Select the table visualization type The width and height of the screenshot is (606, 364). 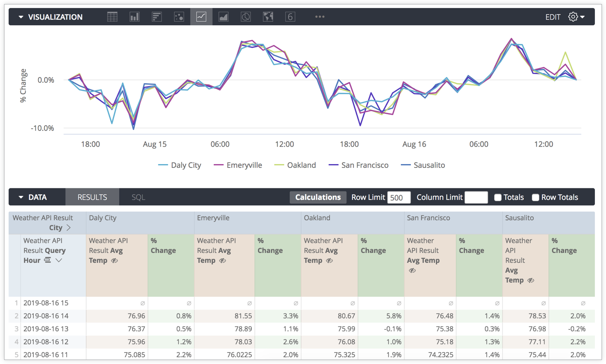tap(112, 16)
